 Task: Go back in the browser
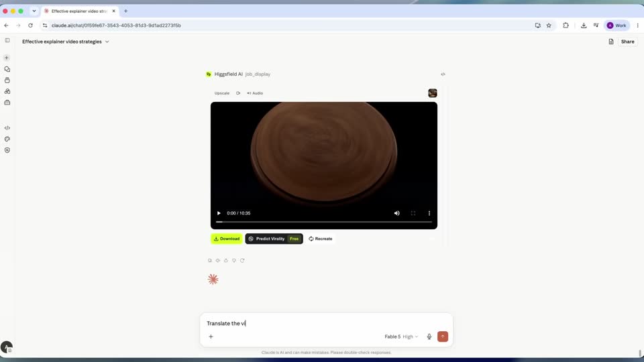coord(6,25)
